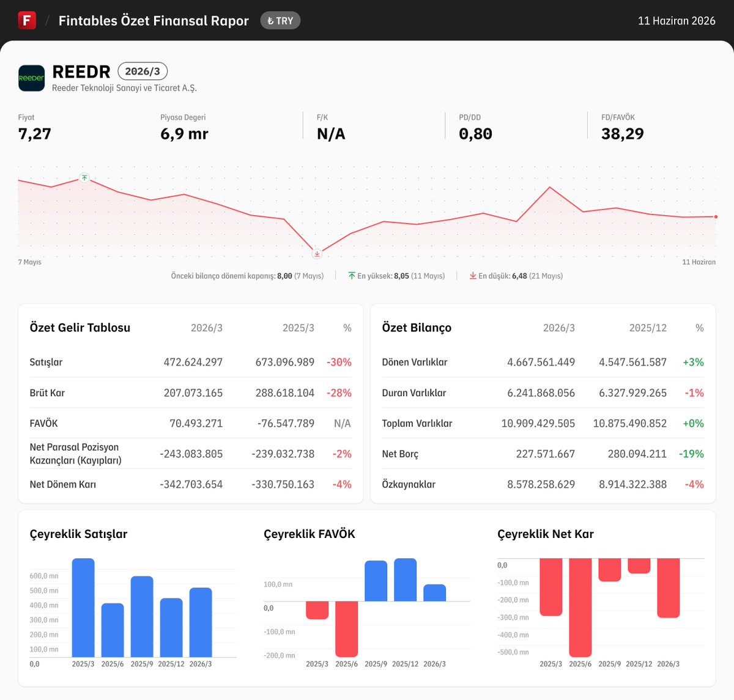Click the green up arrow beside En yüksek
This screenshot has width=734, height=700.
point(352,276)
